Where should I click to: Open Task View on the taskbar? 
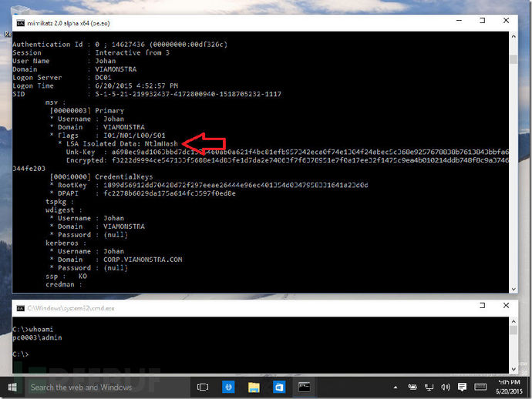pyautogui.click(x=203, y=387)
